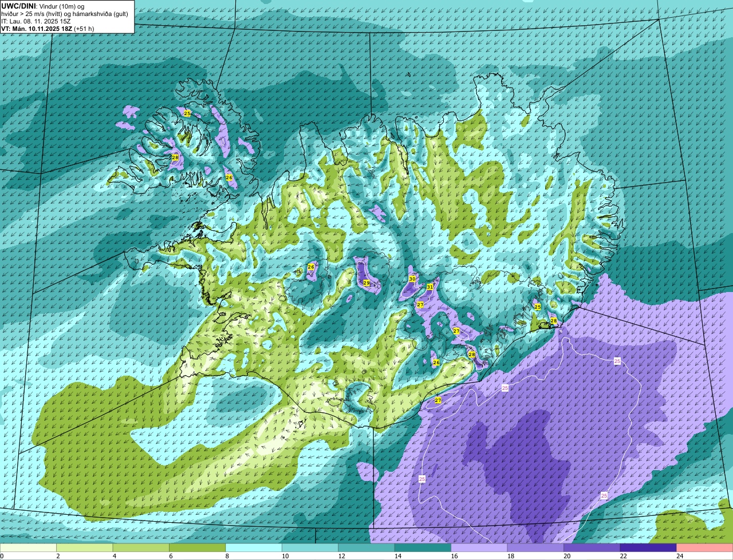Click the yellow gust label '29'
The image size is (733, 560).
click(x=366, y=283)
